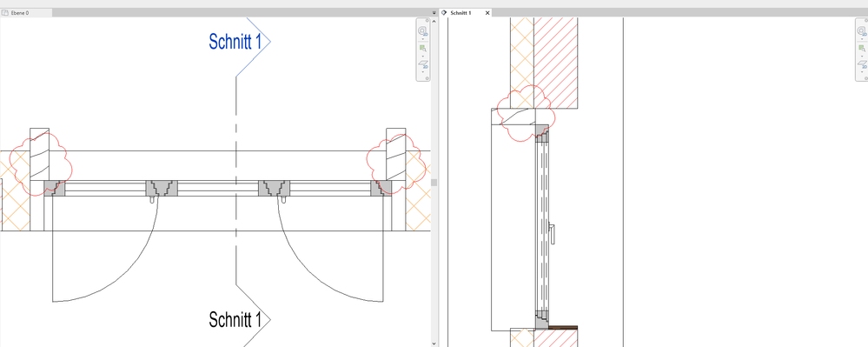Expand steering wheel options dropdown in Ebene 0 view
This screenshot has width=868, height=347.
tap(423, 39)
